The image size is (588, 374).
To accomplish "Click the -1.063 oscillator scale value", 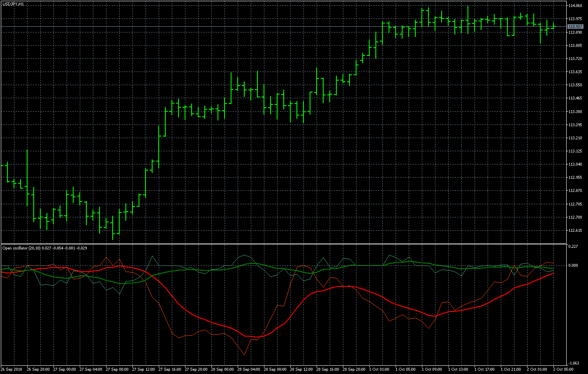I will click(x=574, y=363).
